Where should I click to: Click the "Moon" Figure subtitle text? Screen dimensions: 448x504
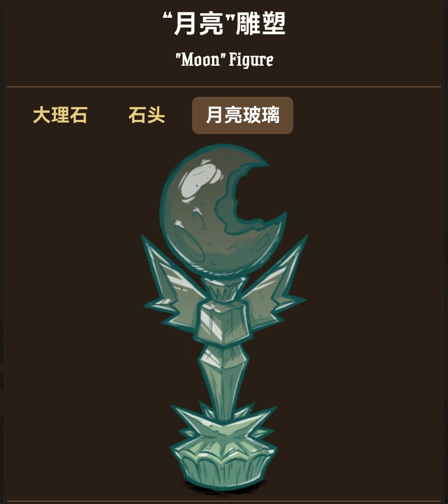[224, 60]
